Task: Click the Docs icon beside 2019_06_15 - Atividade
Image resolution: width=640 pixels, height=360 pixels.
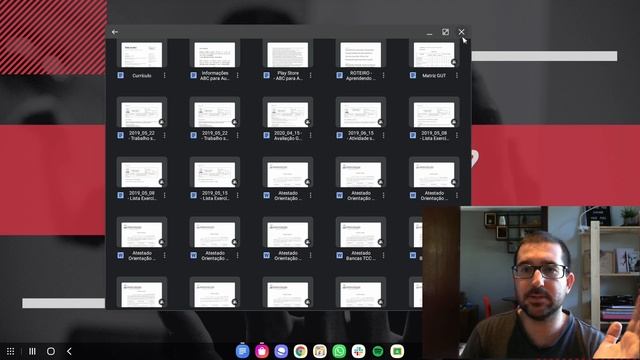Action: [340, 136]
